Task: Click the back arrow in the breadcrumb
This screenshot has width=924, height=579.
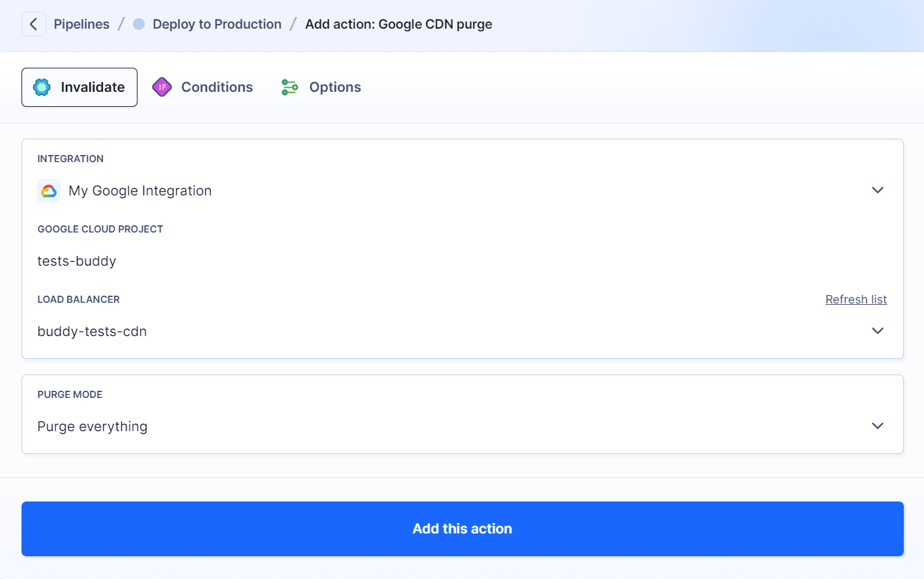Action: click(33, 24)
